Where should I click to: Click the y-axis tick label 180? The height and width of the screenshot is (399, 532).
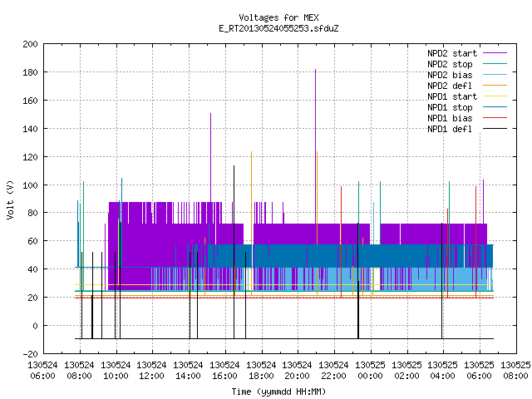coord(31,72)
